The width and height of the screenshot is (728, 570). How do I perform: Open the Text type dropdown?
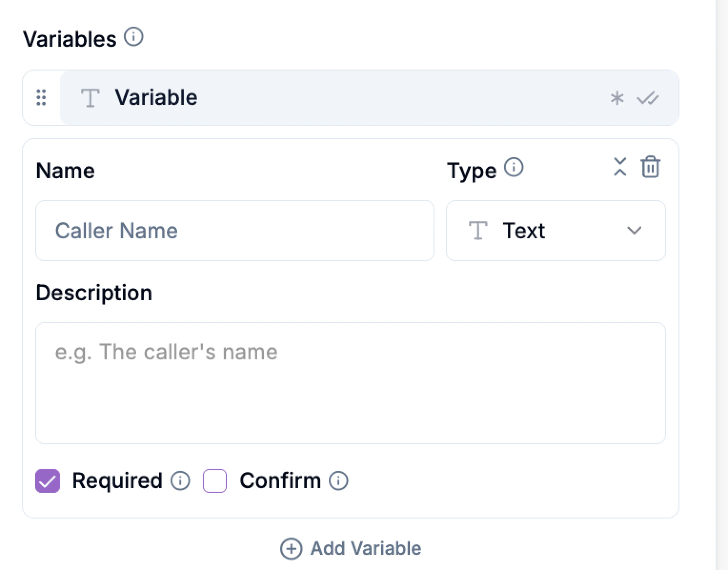click(556, 231)
